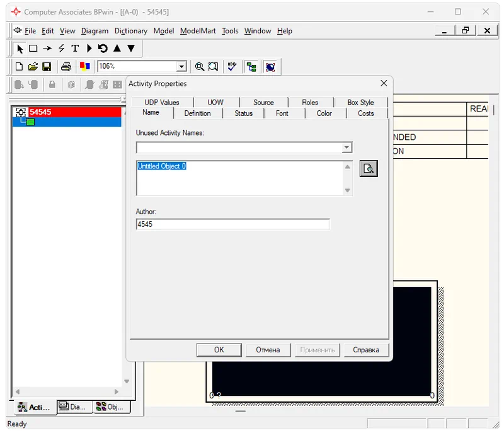
Task: Select the Activity Box tool
Action: tap(33, 49)
